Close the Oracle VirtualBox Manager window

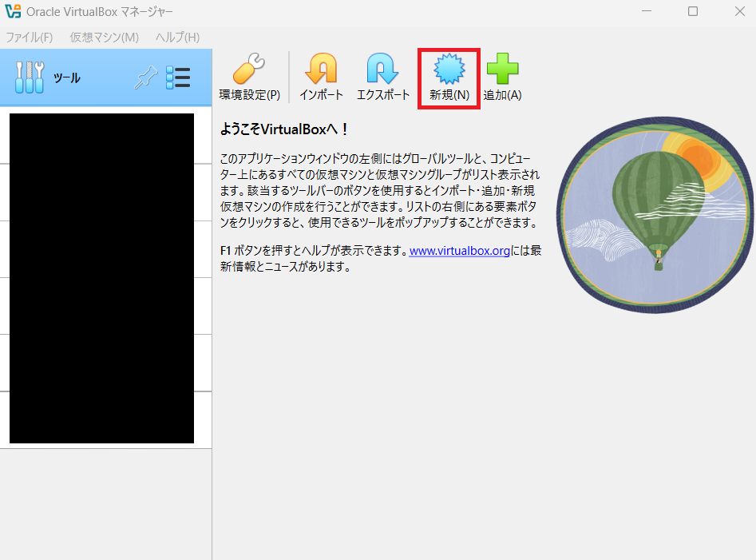738,12
